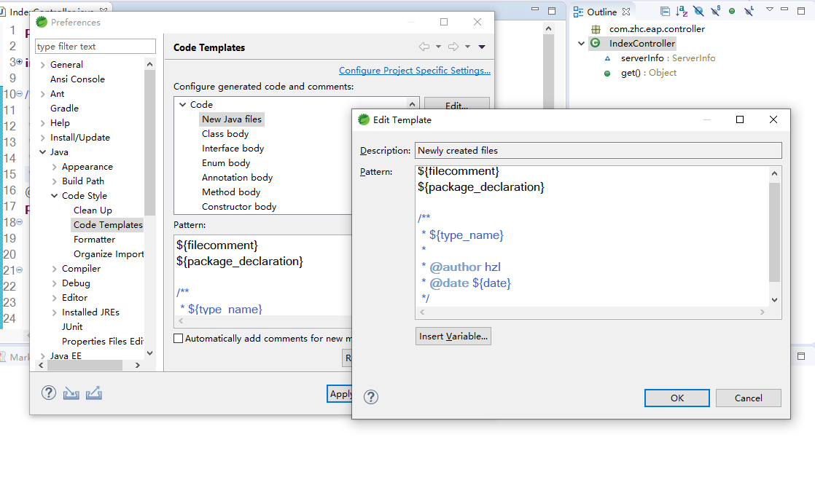Toggle Hide Static Members in Outline

(x=715, y=11)
